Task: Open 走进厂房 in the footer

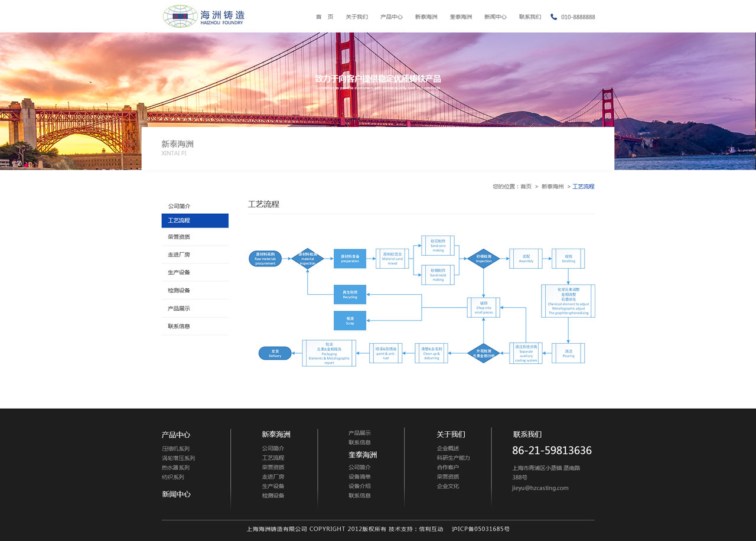Action: (273, 477)
